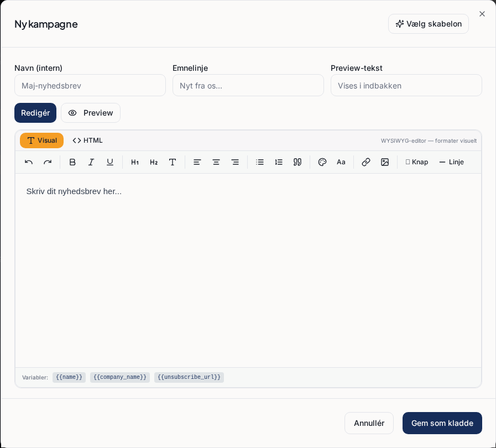Click the Annullér button
The height and width of the screenshot is (448, 496).
click(369, 423)
